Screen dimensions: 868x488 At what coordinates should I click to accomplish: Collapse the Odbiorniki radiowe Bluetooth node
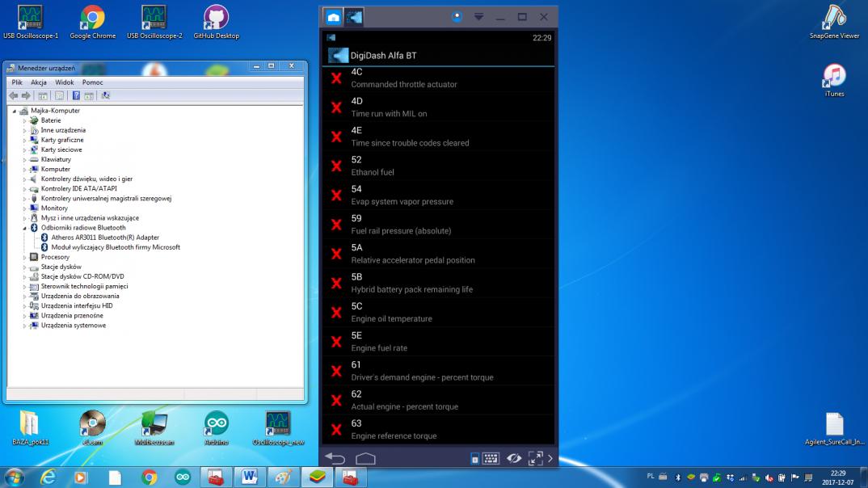pos(25,228)
